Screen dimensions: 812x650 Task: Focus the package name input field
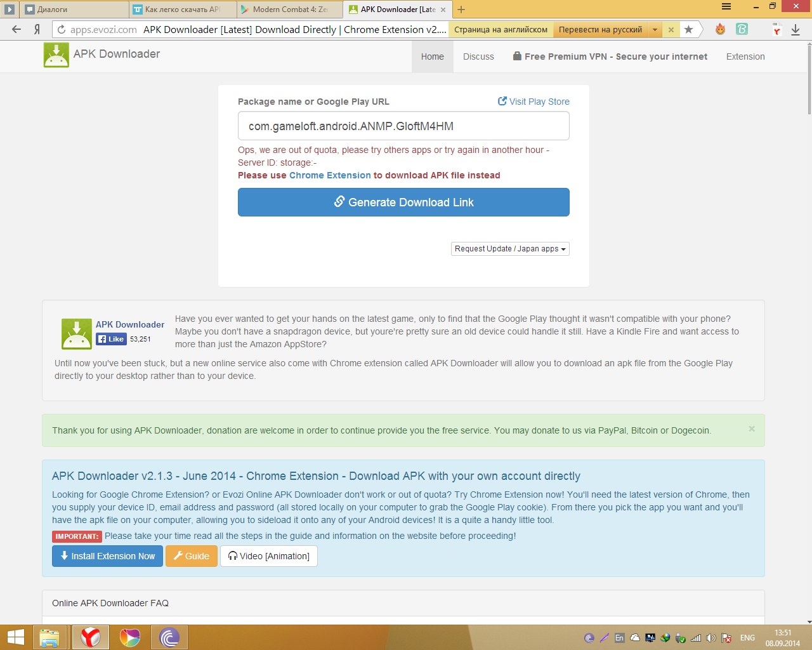click(403, 126)
